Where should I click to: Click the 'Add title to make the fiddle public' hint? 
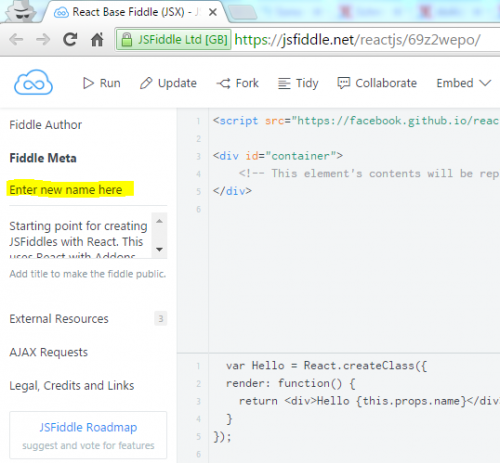[x=88, y=274]
